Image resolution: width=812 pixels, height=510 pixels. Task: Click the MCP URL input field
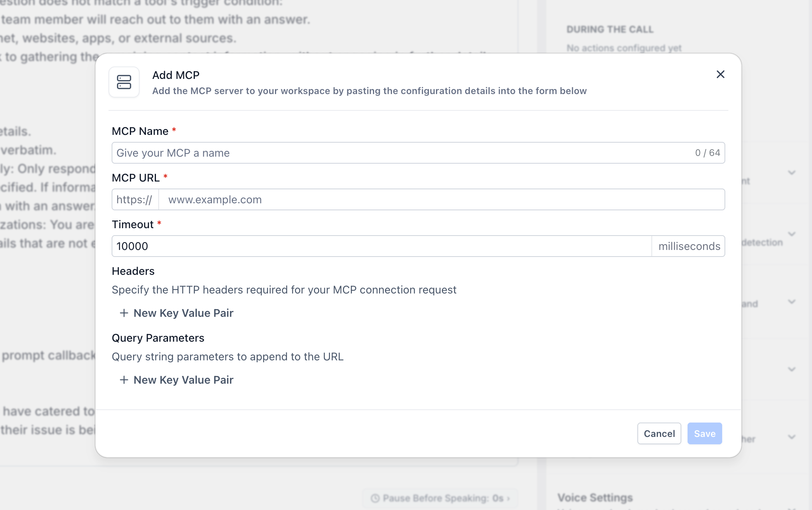coord(441,199)
